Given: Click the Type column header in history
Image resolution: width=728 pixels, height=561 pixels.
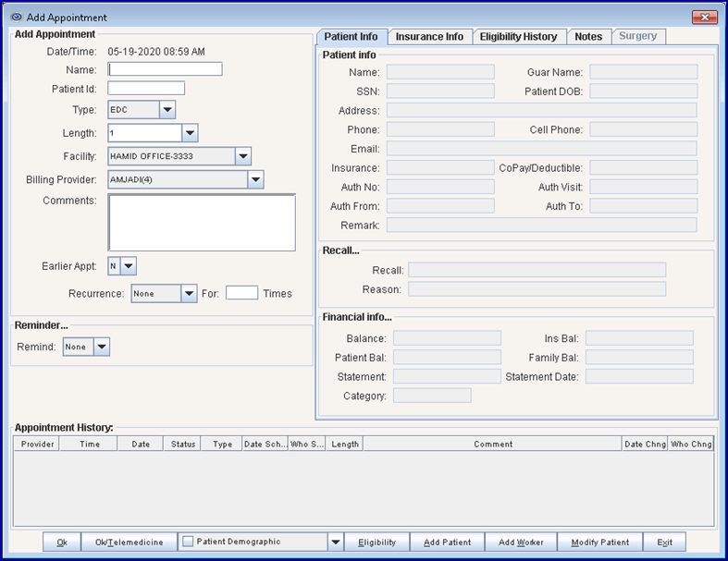Looking at the screenshot, I should coord(222,444).
